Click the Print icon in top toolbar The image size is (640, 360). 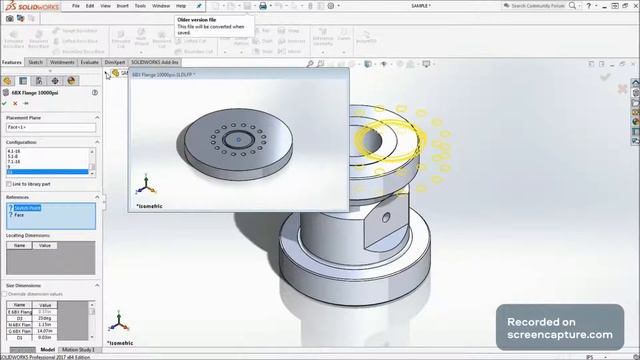pyautogui.click(x=263, y=6)
